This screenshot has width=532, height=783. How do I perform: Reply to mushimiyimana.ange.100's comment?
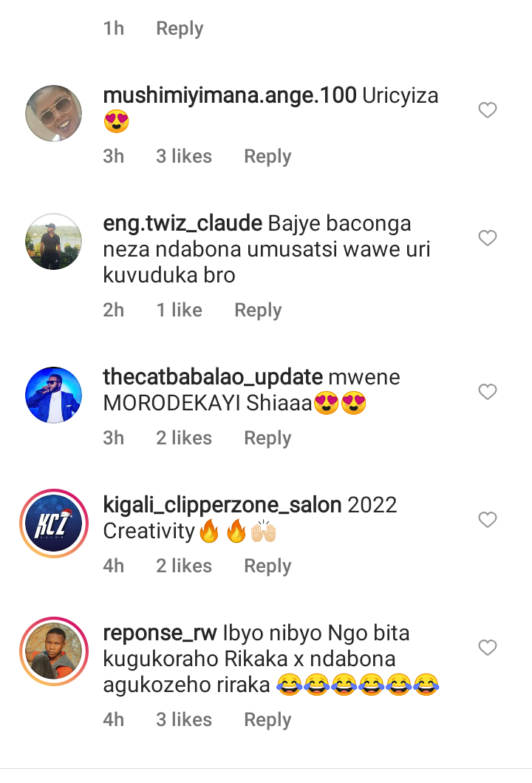click(x=267, y=157)
